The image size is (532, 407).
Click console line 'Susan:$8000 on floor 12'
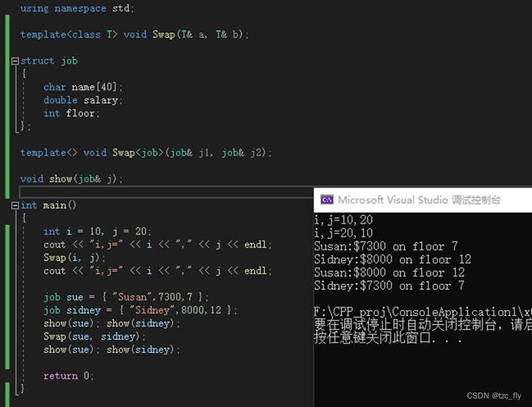389,272
